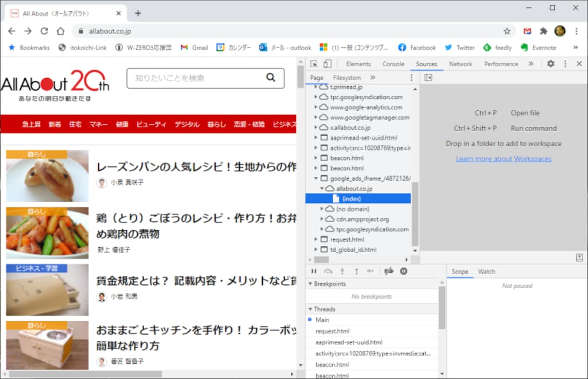
Task: Toggle pause on exceptions
Action: (404, 271)
